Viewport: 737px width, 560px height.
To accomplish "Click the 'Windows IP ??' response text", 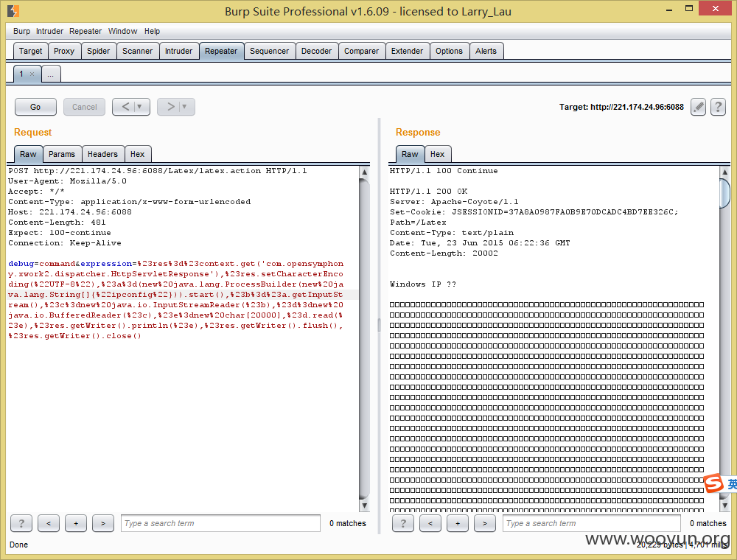I will coord(423,284).
